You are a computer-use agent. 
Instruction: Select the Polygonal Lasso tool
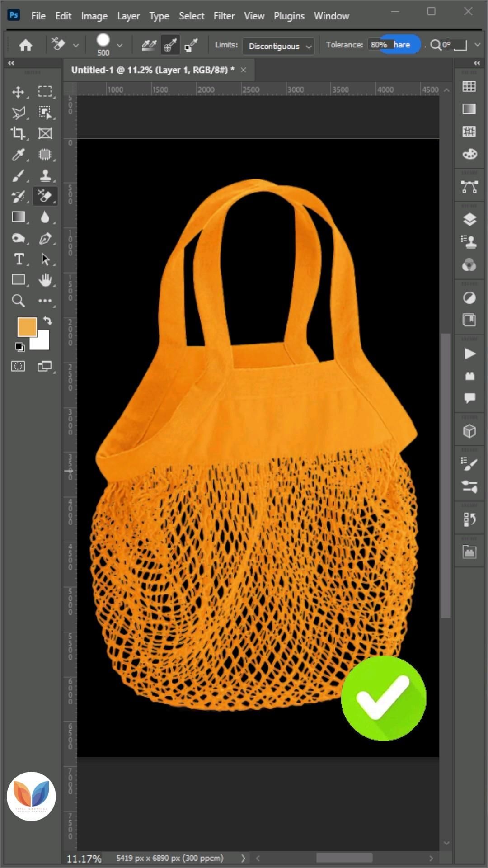point(18,113)
